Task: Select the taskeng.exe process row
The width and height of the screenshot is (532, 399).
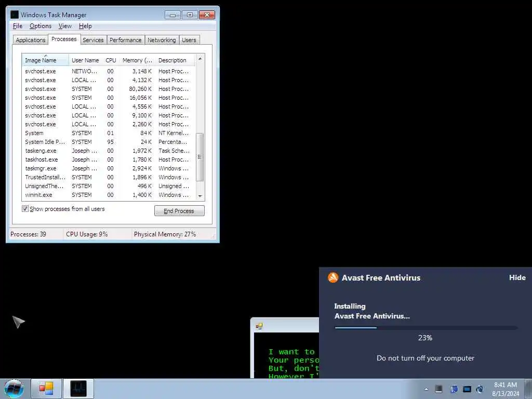Action: coord(109,151)
